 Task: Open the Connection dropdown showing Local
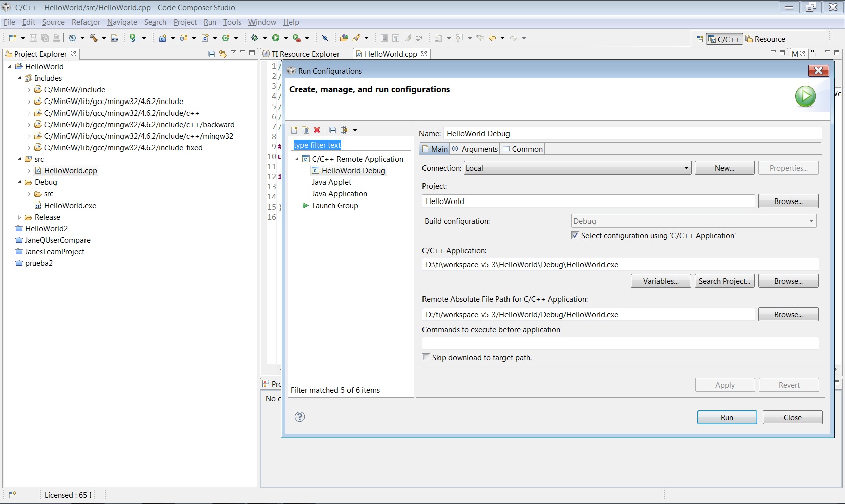685,168
